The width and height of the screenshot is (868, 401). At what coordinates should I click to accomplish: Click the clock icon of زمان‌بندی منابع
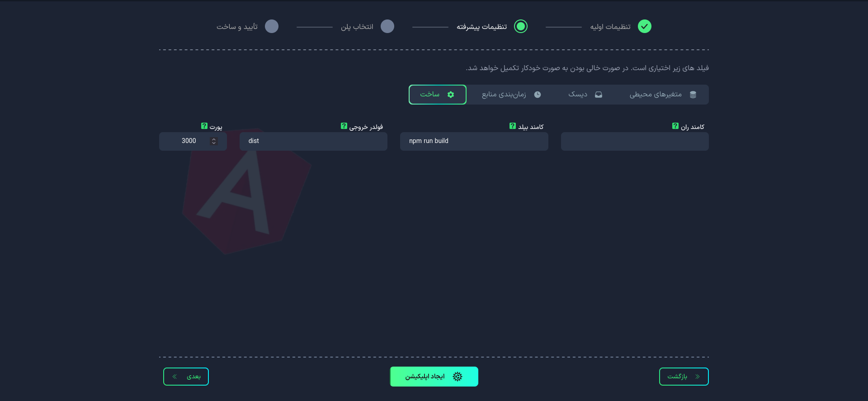[x=538, y=95]
